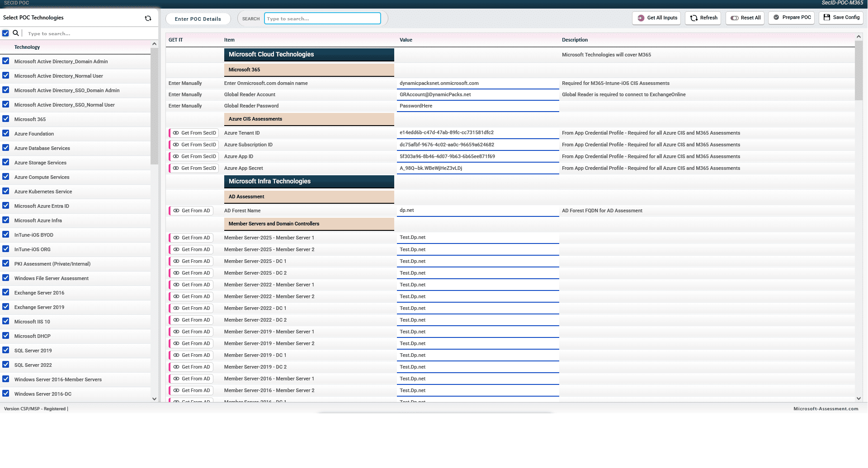
Task: Click the Technology column header in sidebar
Action: [27, 47]
